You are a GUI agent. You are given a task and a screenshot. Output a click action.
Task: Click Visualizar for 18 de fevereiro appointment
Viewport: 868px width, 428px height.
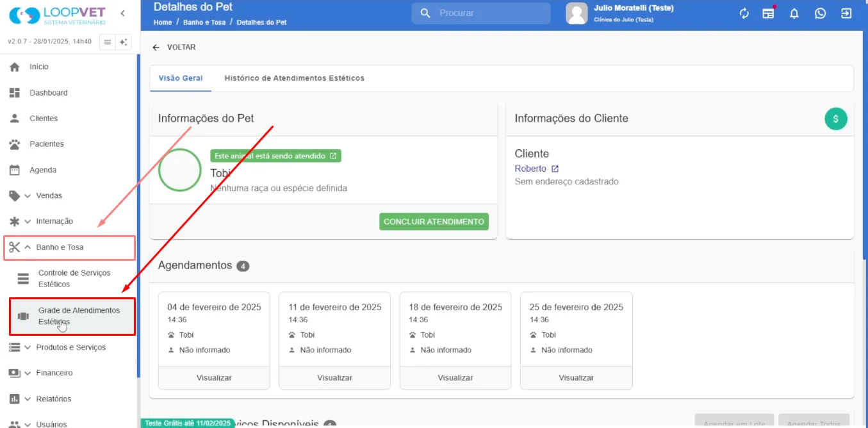tap(455, 378)
